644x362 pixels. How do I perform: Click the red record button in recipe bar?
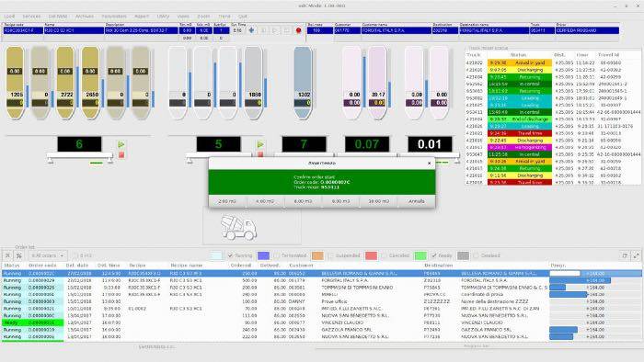[299, 30]
